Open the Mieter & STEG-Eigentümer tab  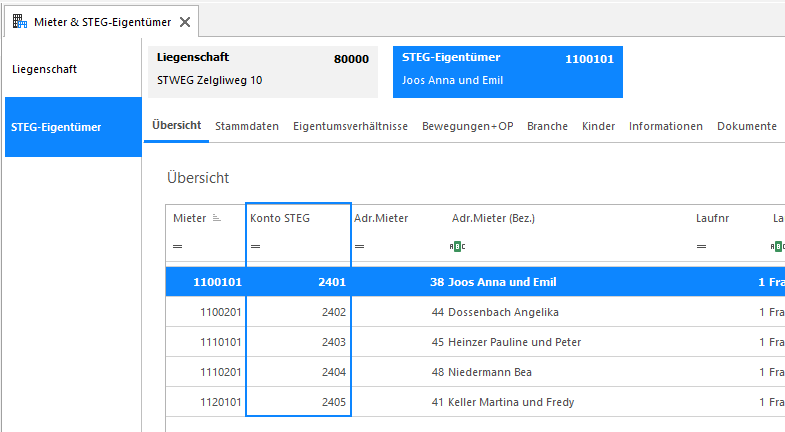tap(102, 22)
